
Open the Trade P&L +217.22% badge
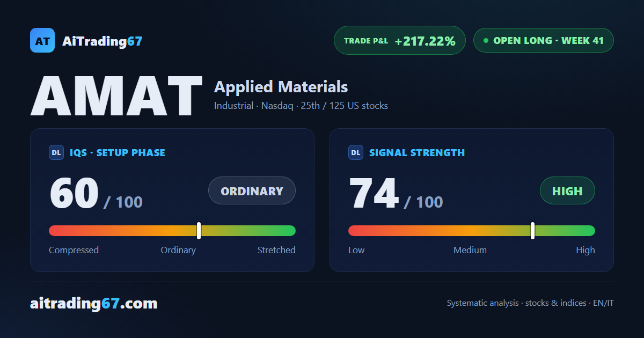[x=399, y=40]
